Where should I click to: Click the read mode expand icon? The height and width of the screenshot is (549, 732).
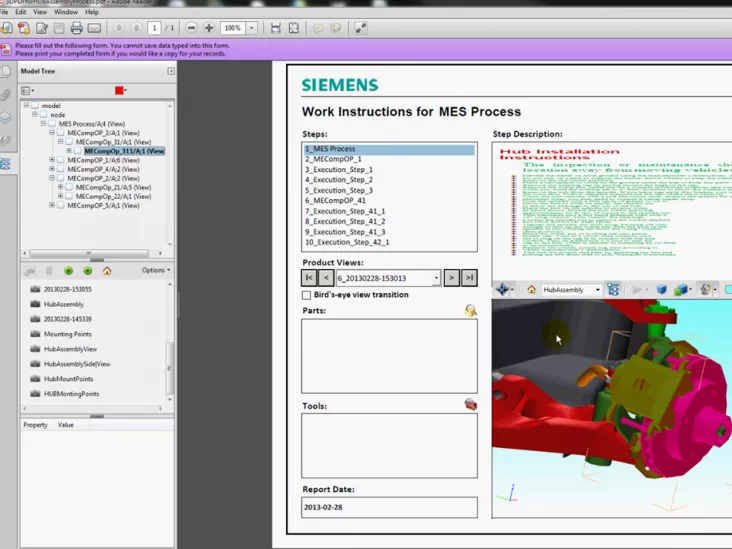(360, 28)
